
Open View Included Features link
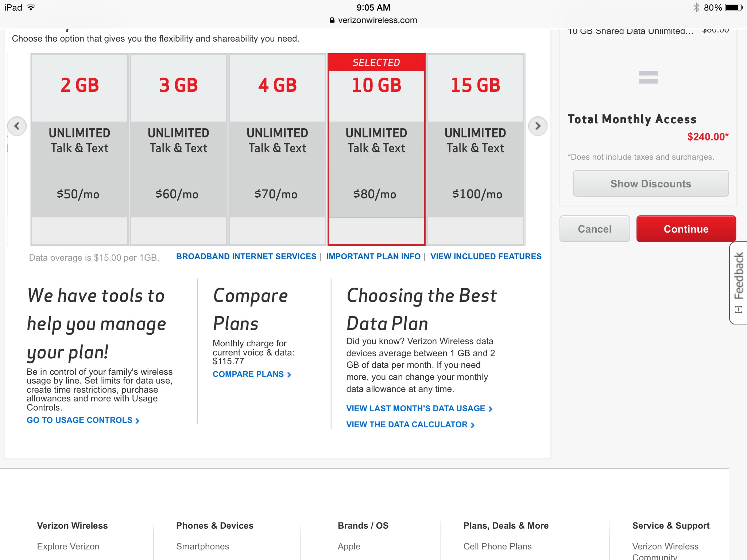click(x=486, y=257)
